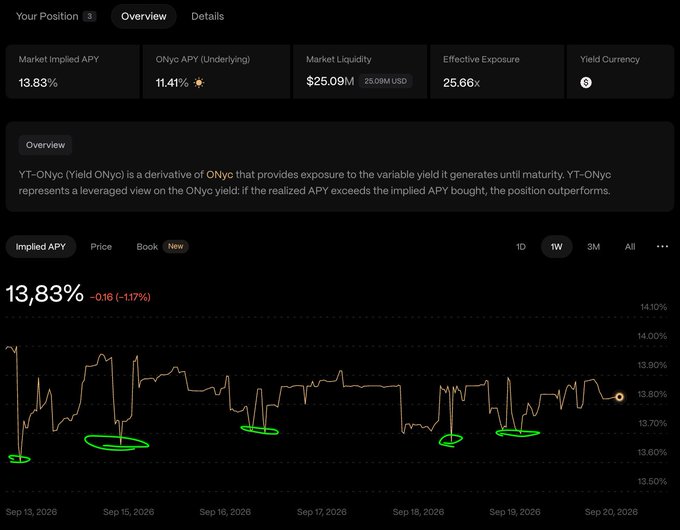The width and height of the screenshot is (680, 530).
Task: Click the Sep 20, 2026 date label
Action: coord(611,512)
